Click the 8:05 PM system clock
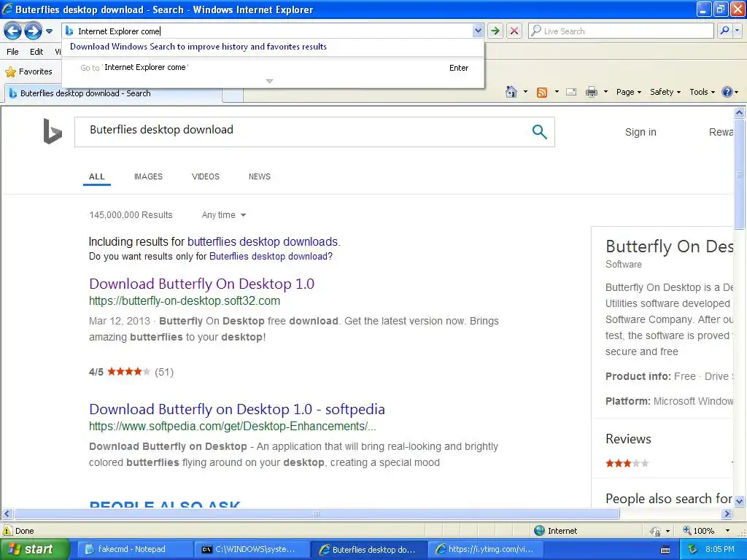 720,550
